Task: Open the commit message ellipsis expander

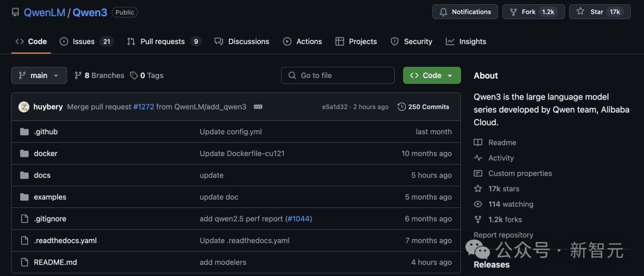Action: tap(258, 107)
